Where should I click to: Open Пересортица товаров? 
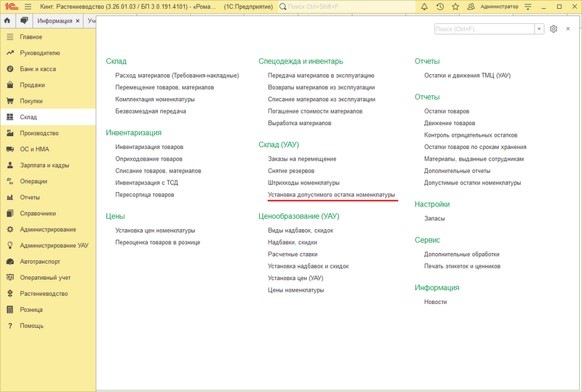pyautogui.click(x=145, y=194)
